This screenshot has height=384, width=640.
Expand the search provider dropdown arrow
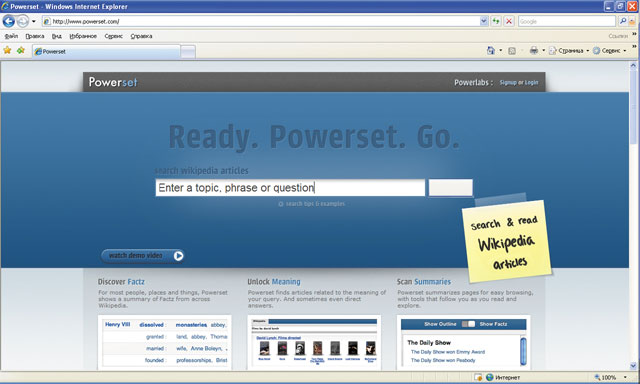click(x=632, y=21)
